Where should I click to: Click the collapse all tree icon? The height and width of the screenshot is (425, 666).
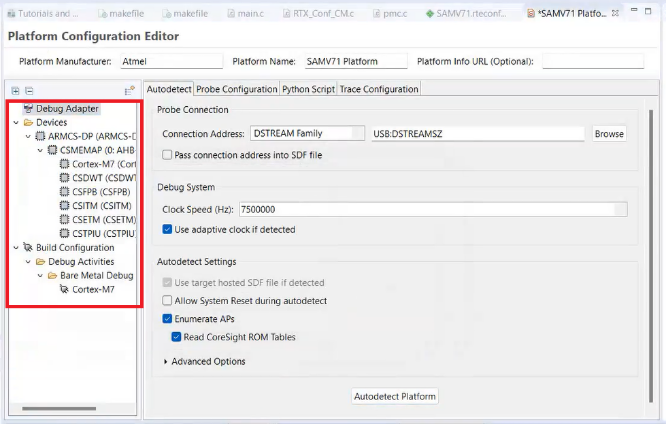pyautogui.click(x=29, y=91)
